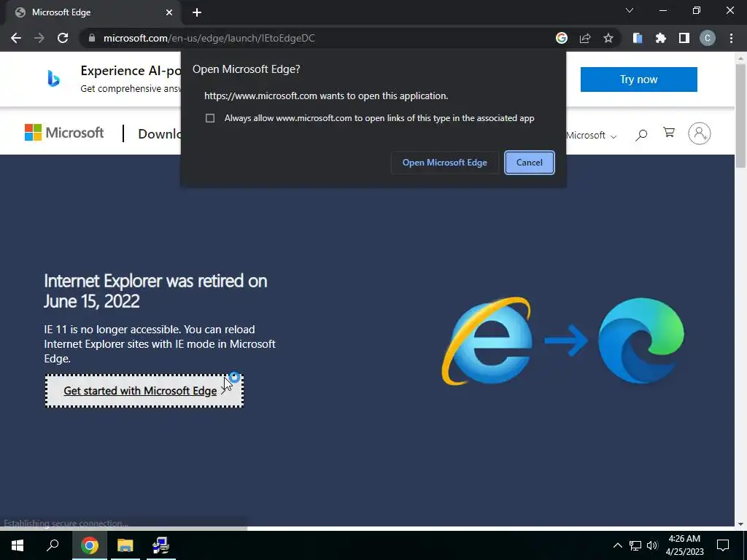Click the taskbar clock showing 4:26 AM
Image resolution: width=747 pixels, height=560 pixels.
point(684,545)
